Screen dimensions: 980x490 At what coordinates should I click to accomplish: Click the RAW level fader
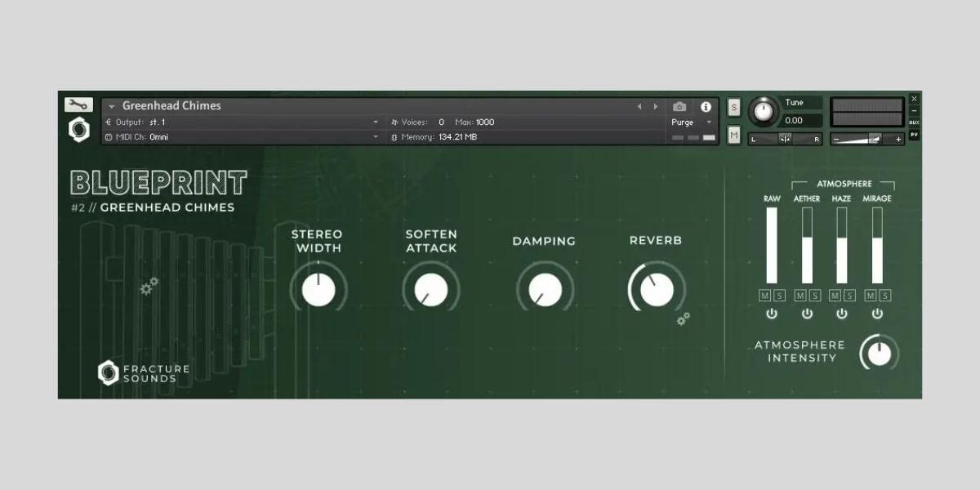click(772, 245)
